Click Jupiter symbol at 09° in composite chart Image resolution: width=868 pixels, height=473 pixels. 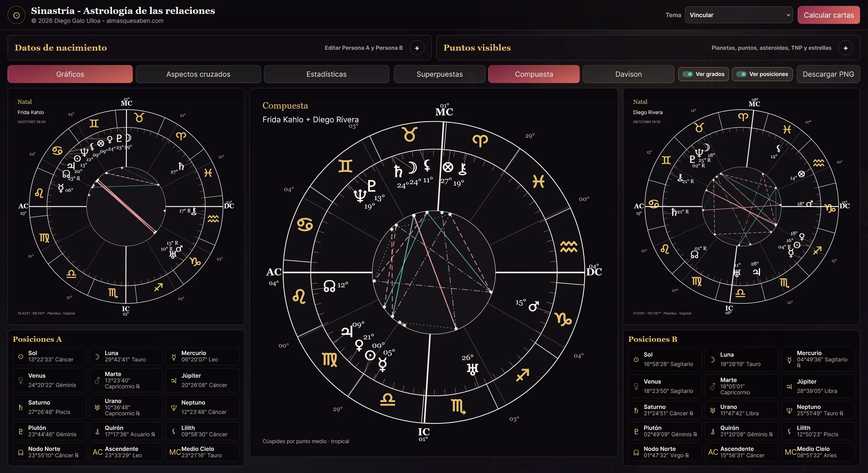pyautogui.click(x=347, y=331)
